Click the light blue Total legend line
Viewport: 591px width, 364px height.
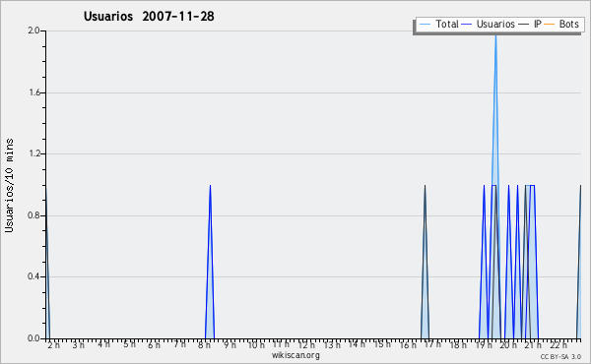pos(425,25)
